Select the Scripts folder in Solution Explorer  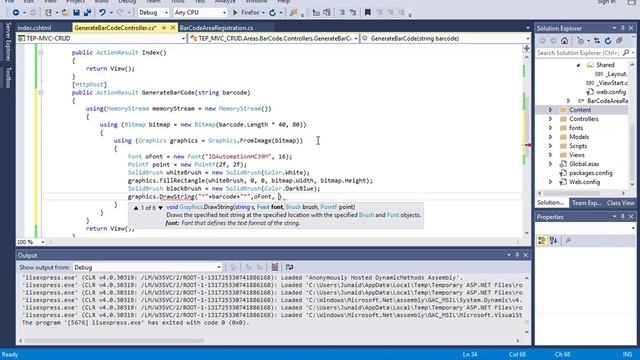[x=578, y=146]
